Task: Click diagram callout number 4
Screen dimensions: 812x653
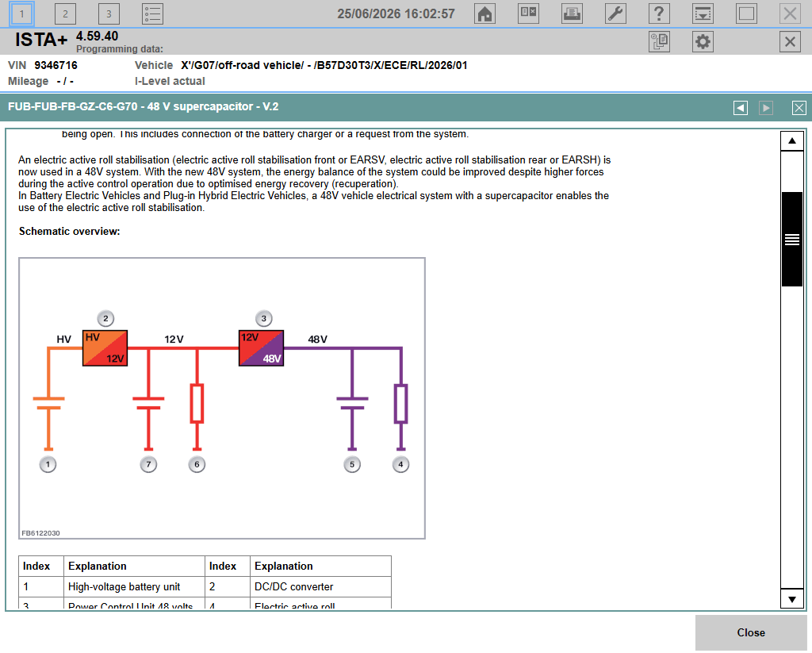Action: [400, 464]
